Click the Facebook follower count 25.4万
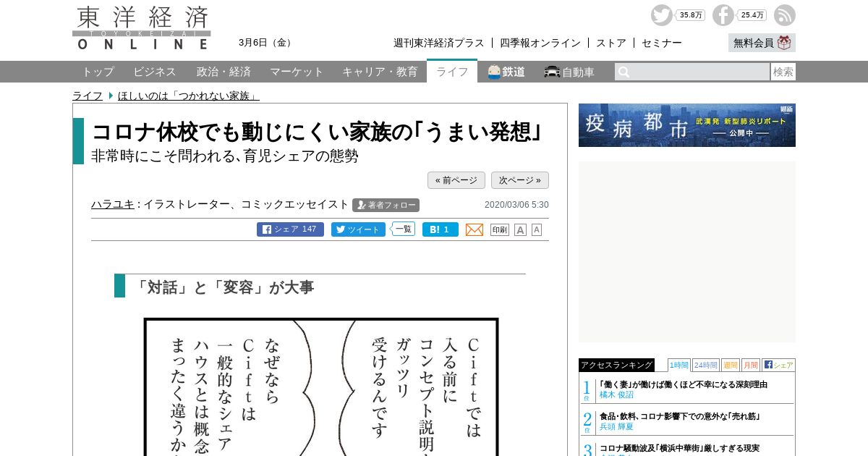 click(752, 15)
